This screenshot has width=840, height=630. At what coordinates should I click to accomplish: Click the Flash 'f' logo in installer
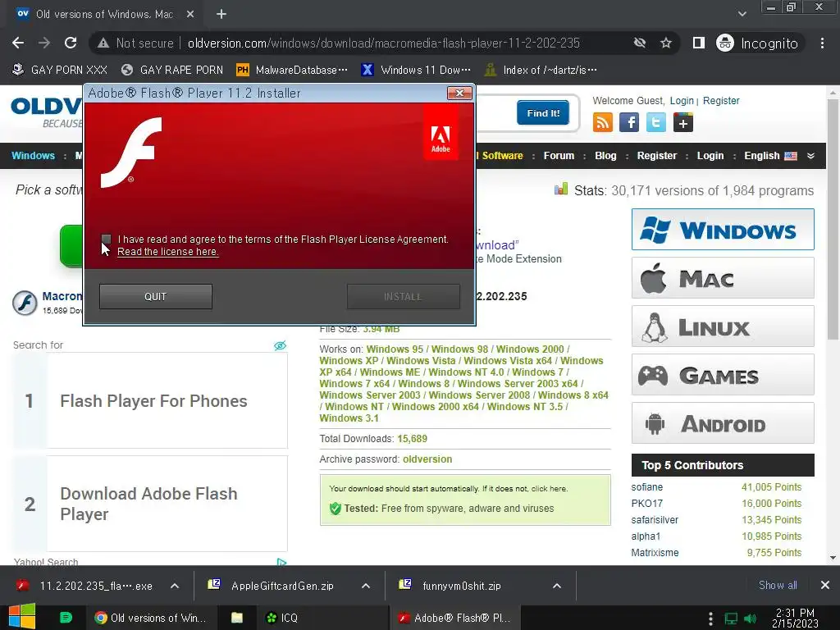click(131, 153)
